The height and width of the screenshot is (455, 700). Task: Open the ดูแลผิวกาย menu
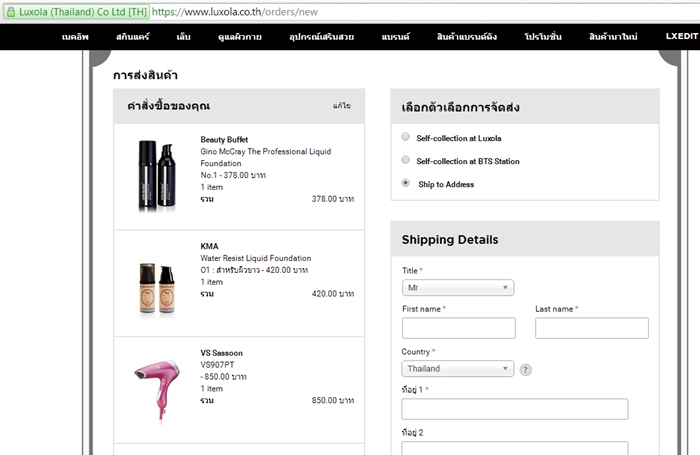(240, 37)
